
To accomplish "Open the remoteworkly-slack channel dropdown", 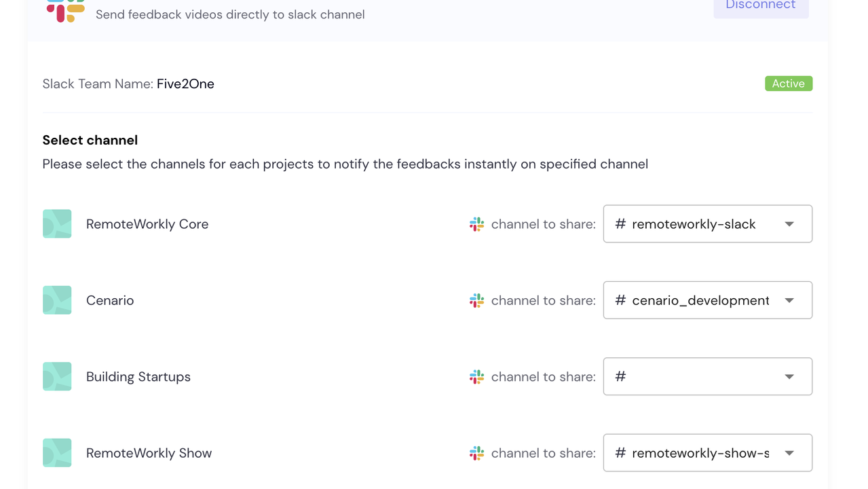I will tap(707, 224).
